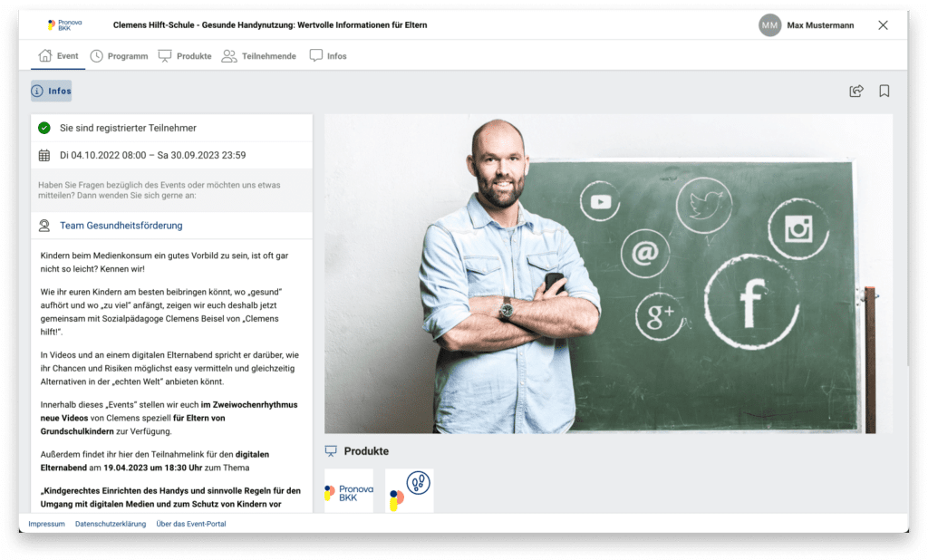Contact the Team Gesundheitsförderung link

click(121, 225)
